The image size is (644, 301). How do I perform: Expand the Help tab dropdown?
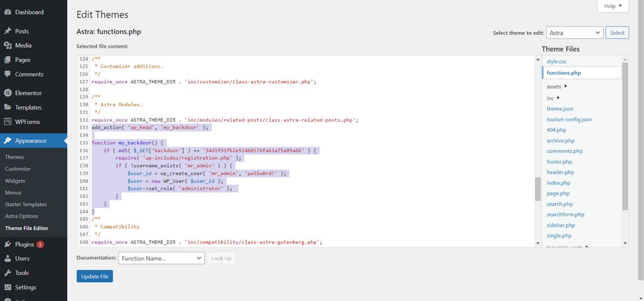(x=613, y=6)
